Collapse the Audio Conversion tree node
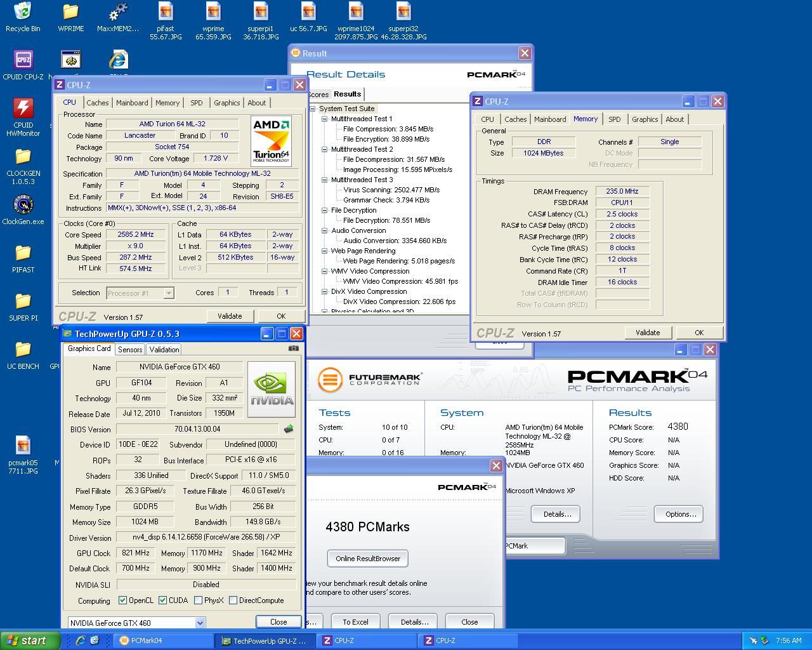Screen dimensions: 812x650 pyautogui.click(x=324, y=230)
